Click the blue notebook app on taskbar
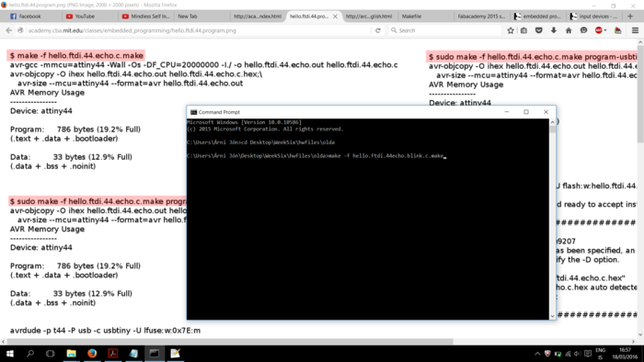Image resolution: width=644 pixels, height=362 pixels. pos(133,354)
